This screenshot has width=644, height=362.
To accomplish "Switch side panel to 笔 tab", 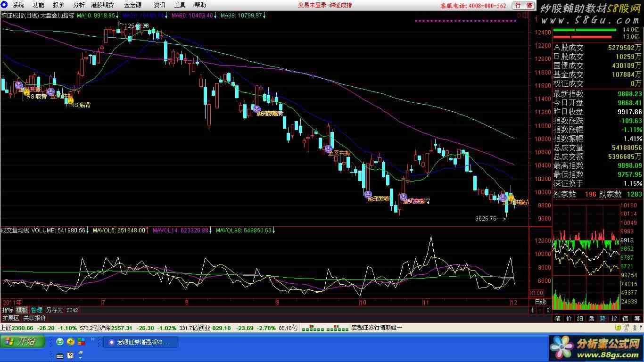I will pos(557,319).
